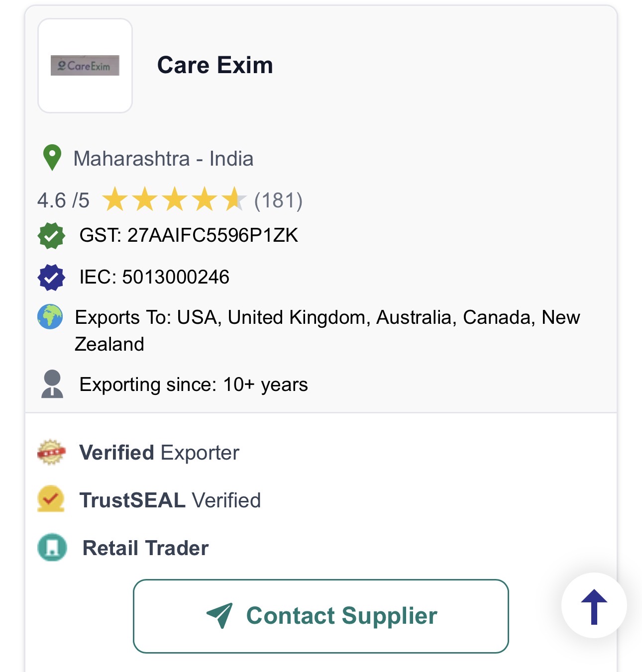Click the Care Exim logo thumbnail
642x672 pixels.
click(x=85, y=66)
